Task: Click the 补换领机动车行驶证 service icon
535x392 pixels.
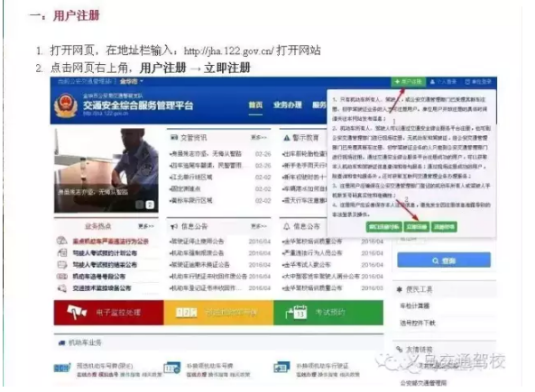Action: 281,368
